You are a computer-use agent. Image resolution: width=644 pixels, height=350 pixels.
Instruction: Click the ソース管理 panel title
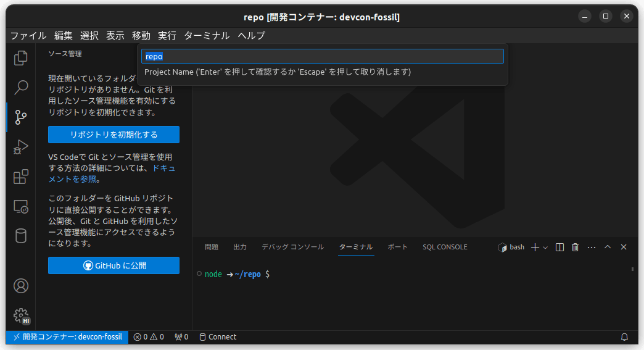(65, 54)
